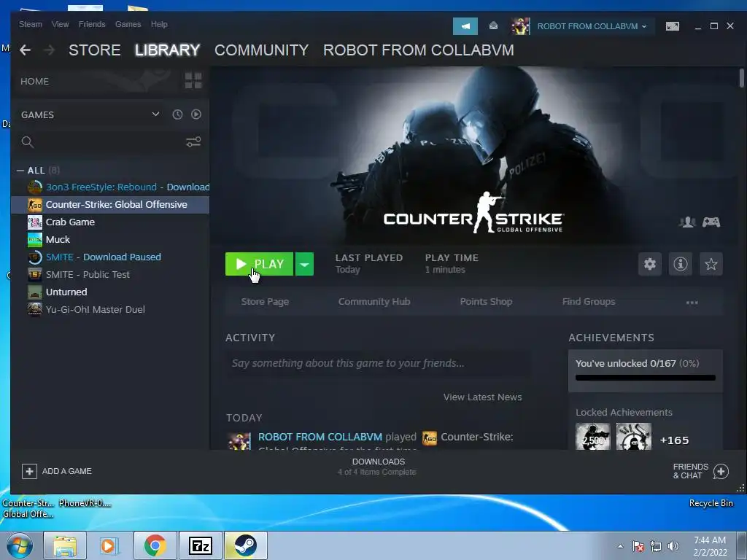Screen dimensions: 747x560
Task: Click the library HOME button
Action: point(35,82)
